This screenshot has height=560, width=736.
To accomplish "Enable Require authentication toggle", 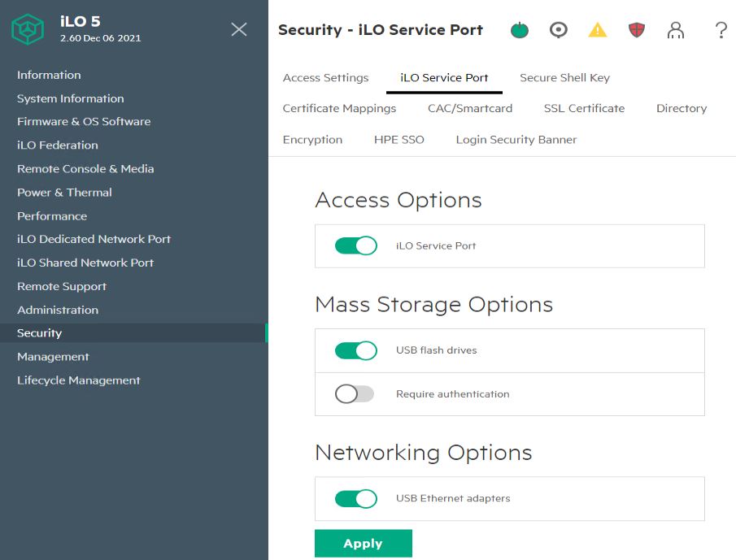I will (x=355, y=394).
